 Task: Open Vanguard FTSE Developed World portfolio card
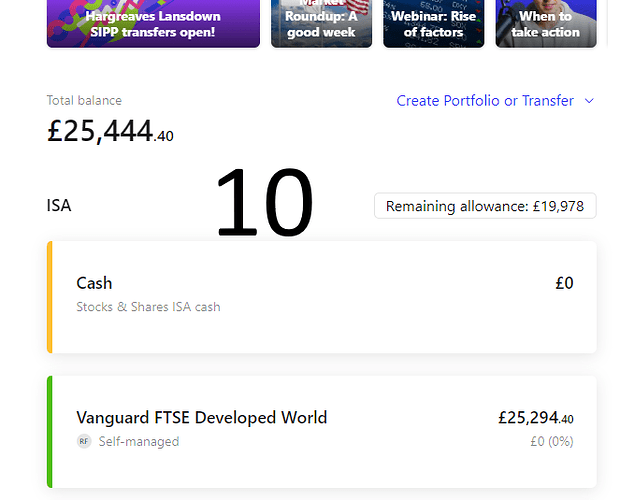coord(322,432)
